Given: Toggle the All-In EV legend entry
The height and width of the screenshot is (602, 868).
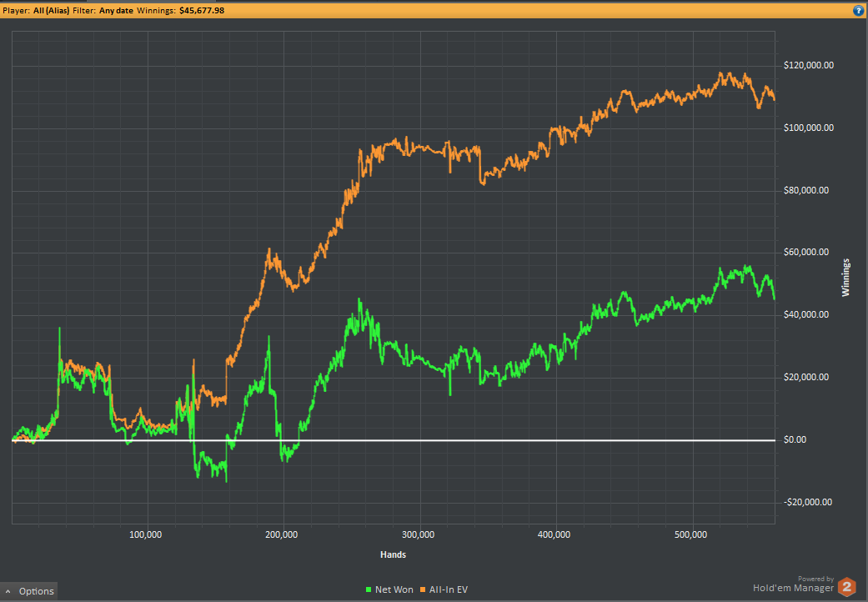Looking at the screenshot, I should pyautogui.click(x=444, y=589).
